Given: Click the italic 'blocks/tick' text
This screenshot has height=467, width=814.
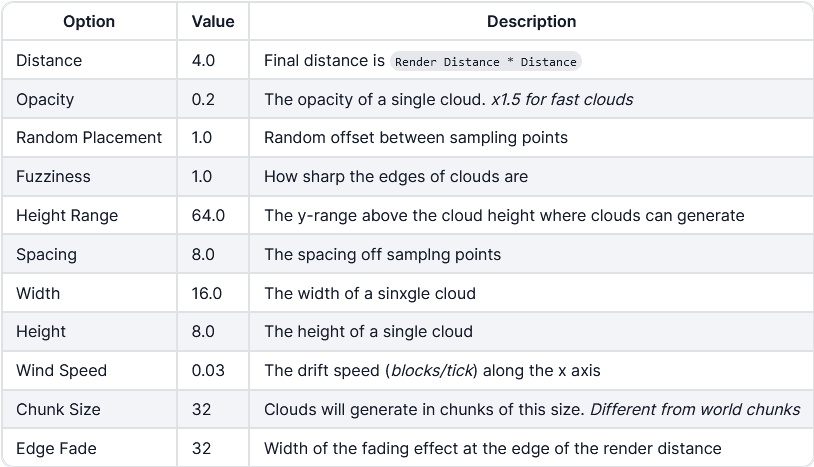Looking at the screenshot, I should (x=433, y=371).
